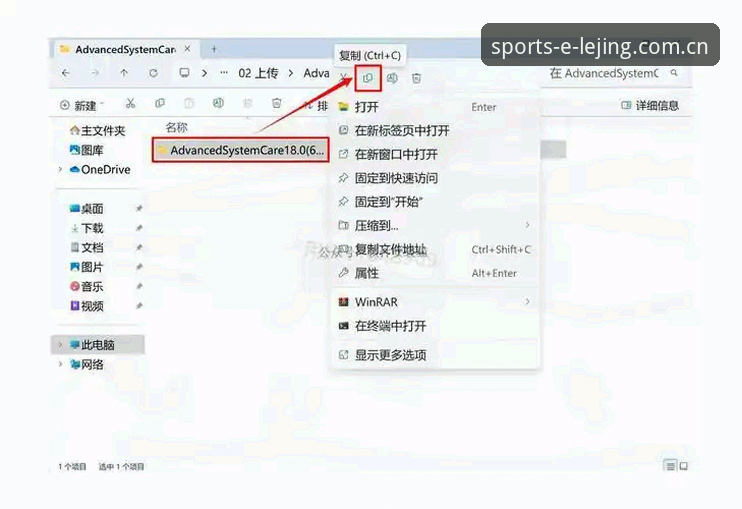Open the WinRAR submenu arrow

tap(527, 302)
